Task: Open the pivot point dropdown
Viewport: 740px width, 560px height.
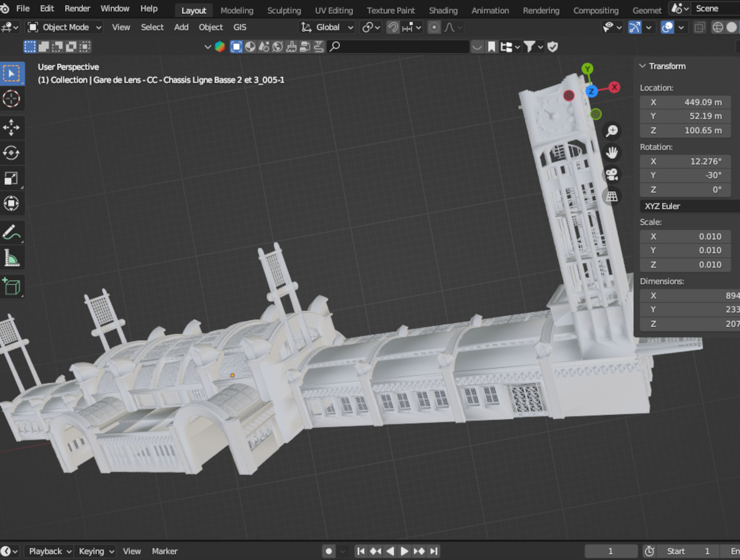Action: (371, 27)
